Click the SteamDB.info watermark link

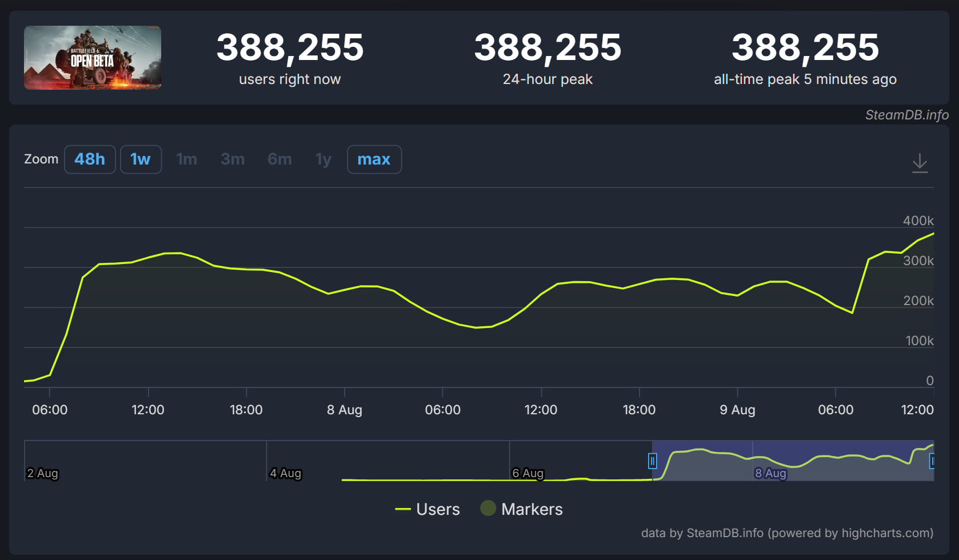[x=906, y=115]
